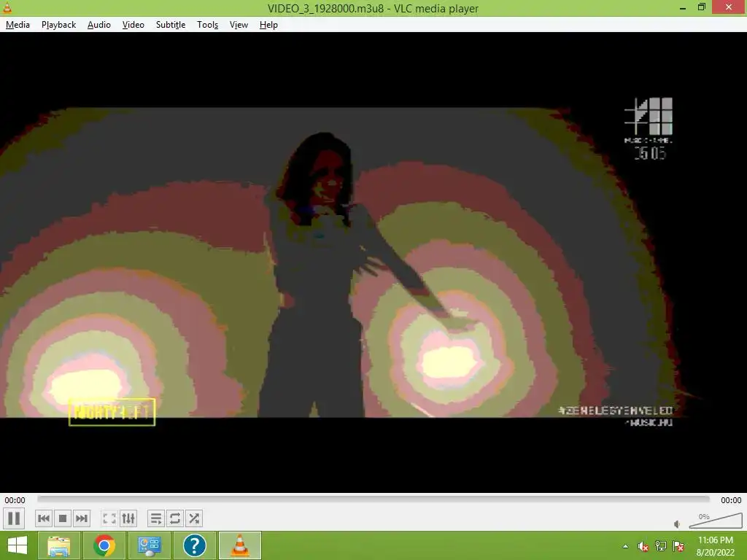Open the taskbar clock showing 11:06 PM
The image size is (747, 560).
716,545
